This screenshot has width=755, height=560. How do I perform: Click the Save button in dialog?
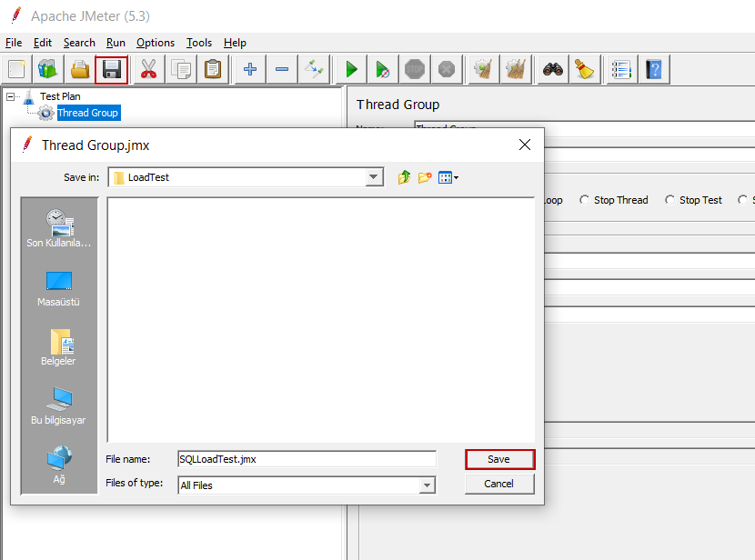pos(499,459)
